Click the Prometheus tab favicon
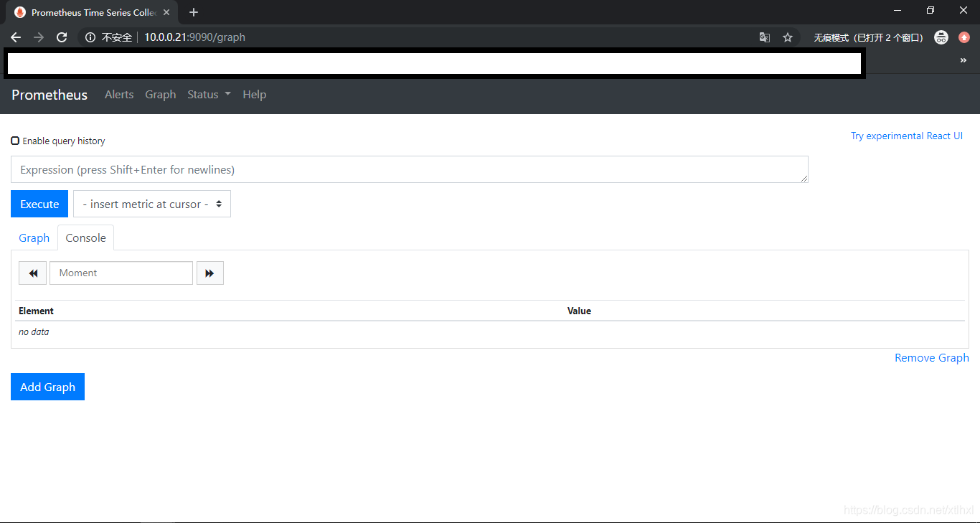 20,12
